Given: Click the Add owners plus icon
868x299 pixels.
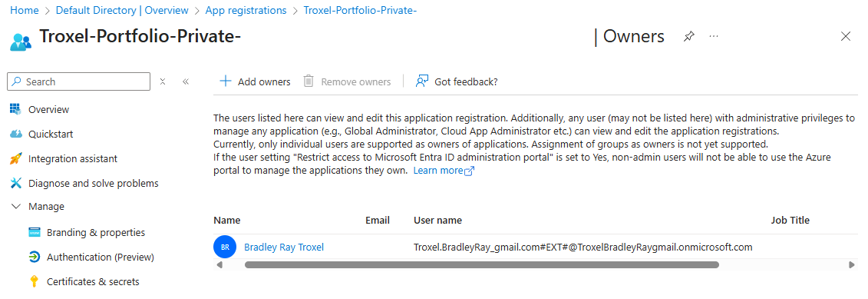Looking at the screenshot, I should [x=226, y=81].
